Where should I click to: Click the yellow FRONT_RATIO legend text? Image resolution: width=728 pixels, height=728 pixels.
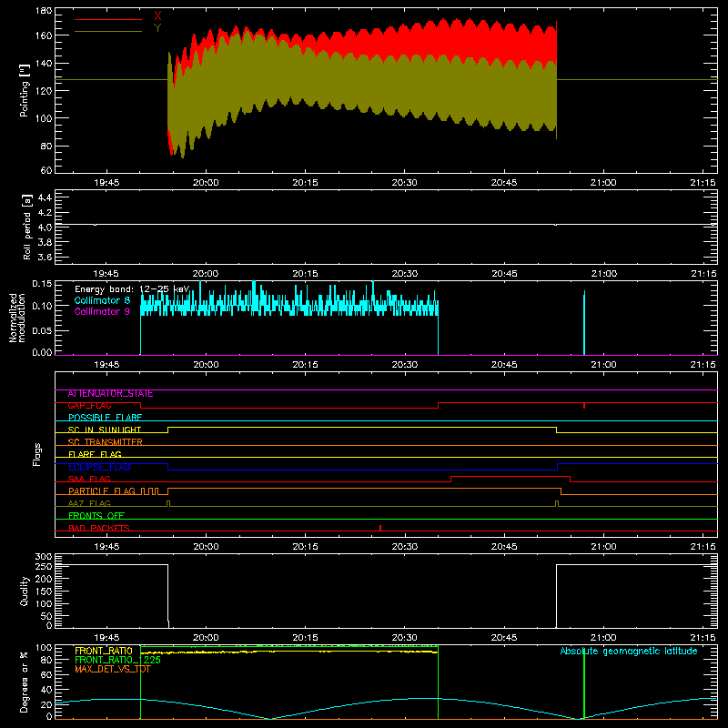(104, 651)
